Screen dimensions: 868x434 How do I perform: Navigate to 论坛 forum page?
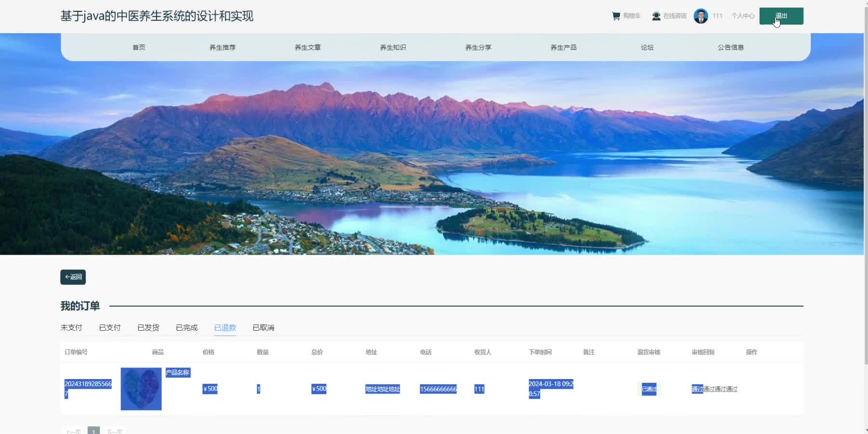click(647, 47)
